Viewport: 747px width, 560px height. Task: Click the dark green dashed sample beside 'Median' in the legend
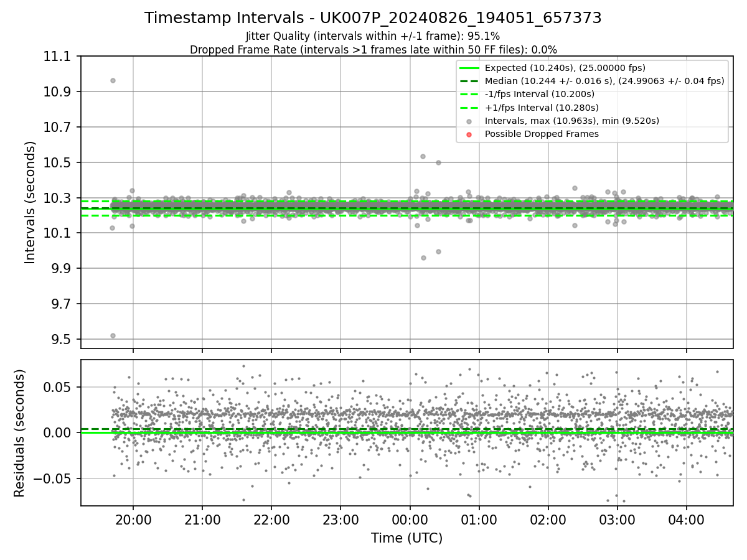pos(469,81)
